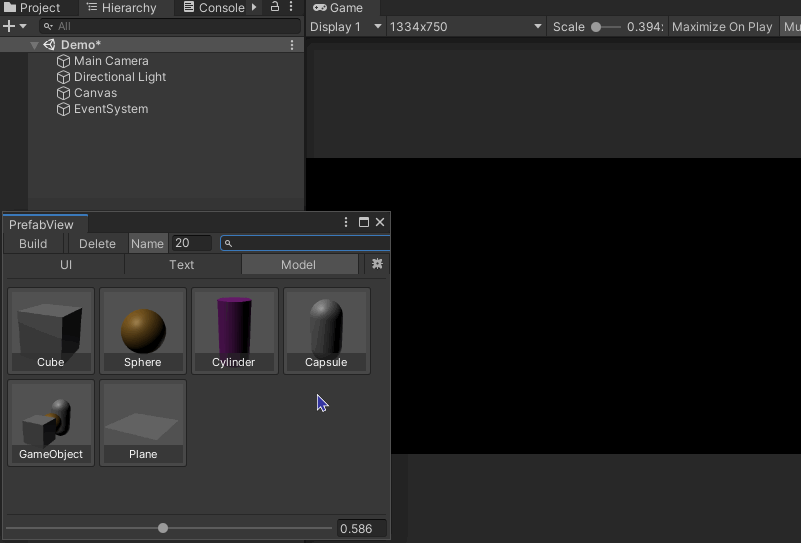Collapse the Demo scene foldout arrow
Screen dimensions: 801x543
pyautogui.click(x=34, y=45)
